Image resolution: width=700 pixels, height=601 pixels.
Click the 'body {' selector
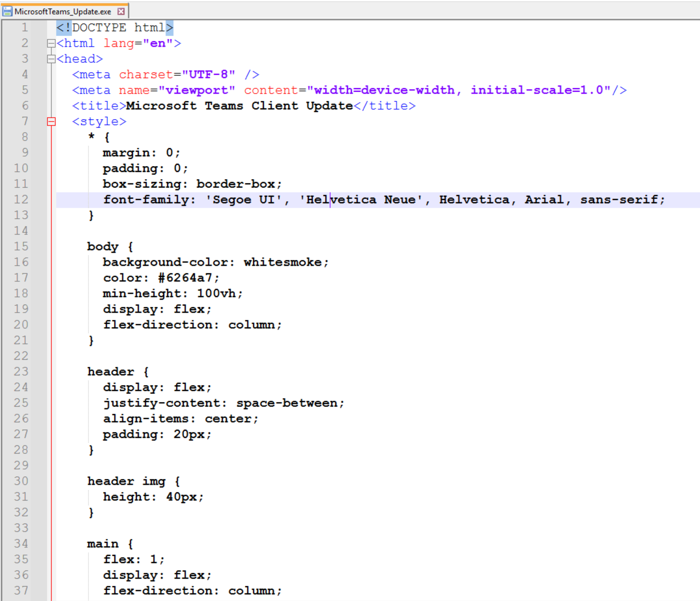pos(110,246)
